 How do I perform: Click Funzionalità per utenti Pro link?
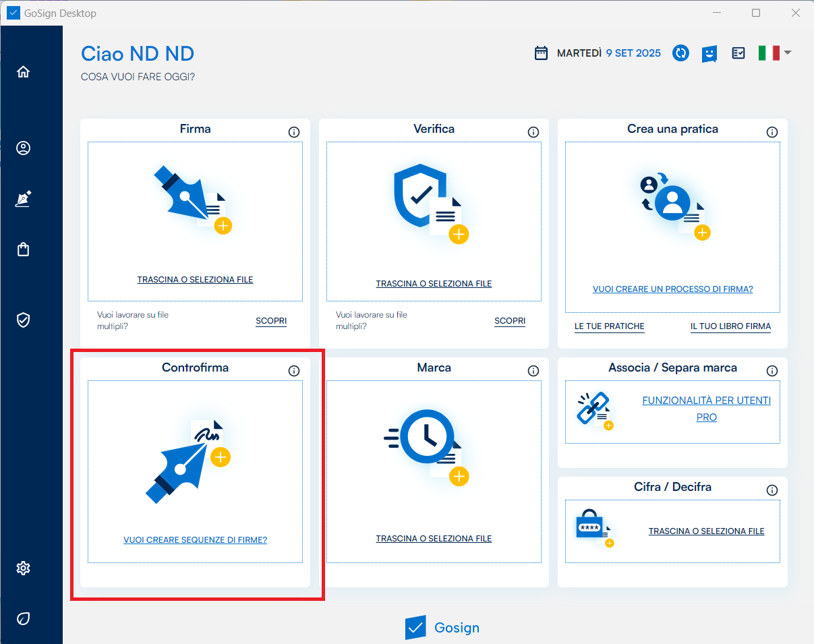click(705, 409)
